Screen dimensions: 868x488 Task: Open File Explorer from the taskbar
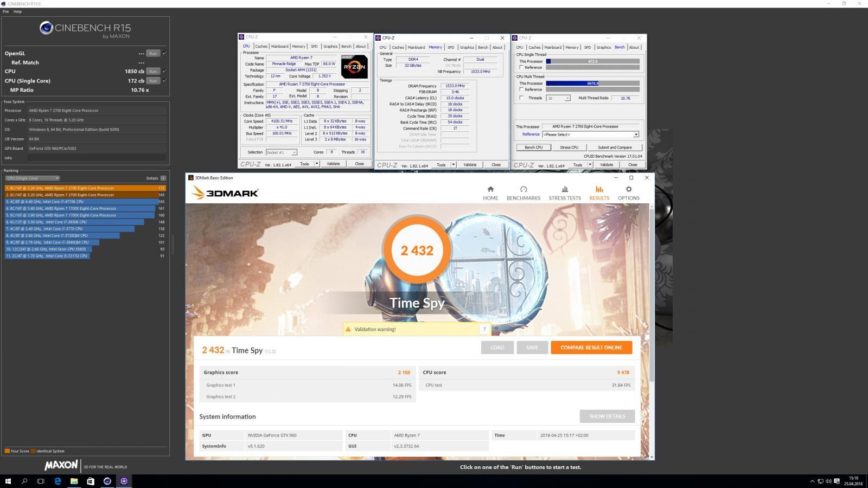coord(74,481)
